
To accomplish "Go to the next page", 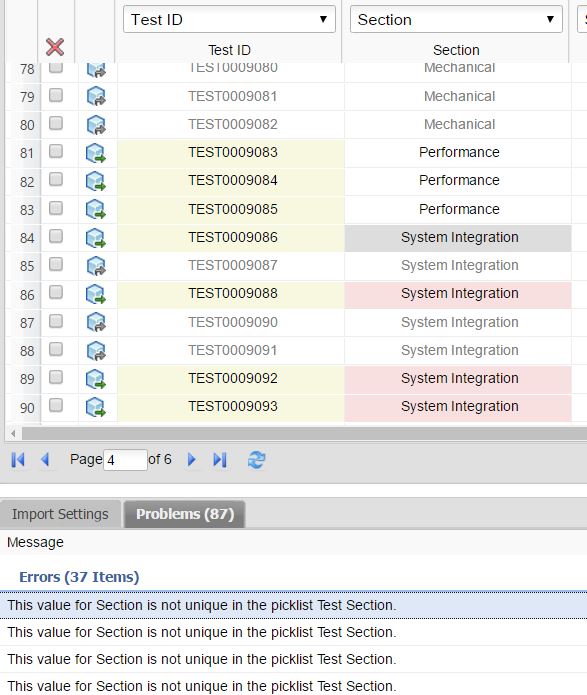I will click(x=192, y=460).
